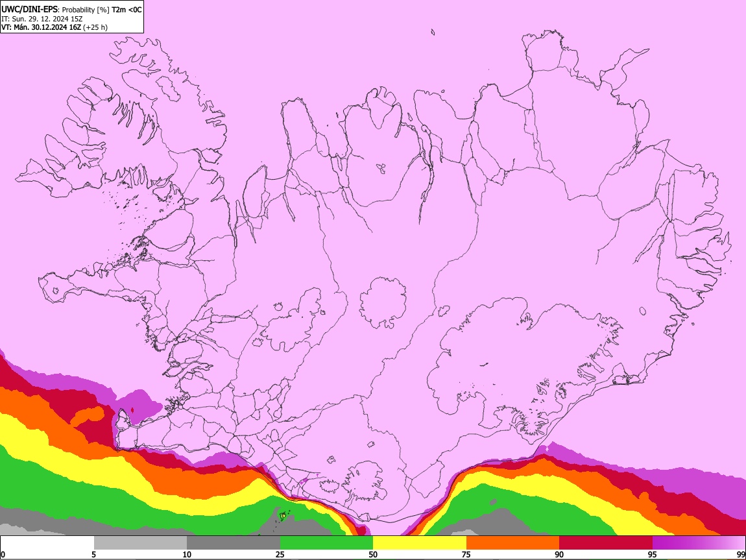Click the yellow 50-75 legend block

coord(420,543)
